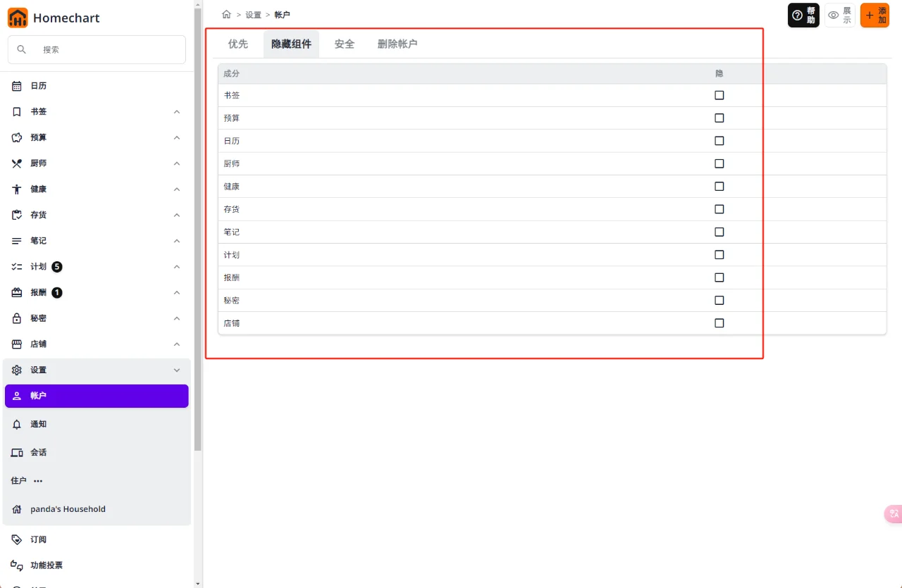Click the 添加 add button
Screen dimensions: 902x588
tap(874, 14)
